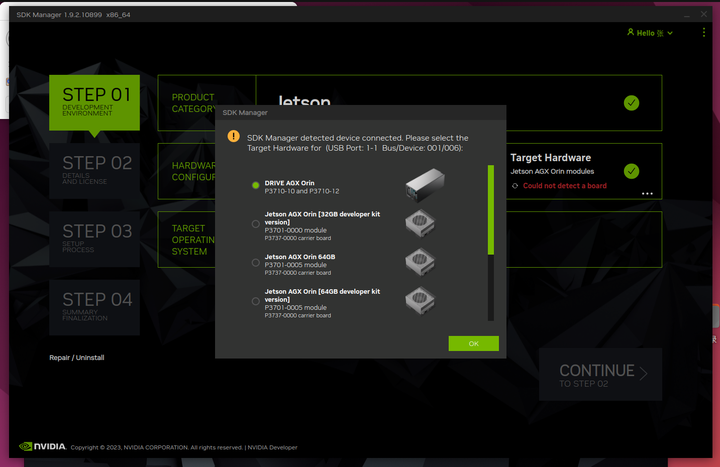Click the Jetson AGX Orin 32GB module image
The image size is (720, 467).
click(420, 223)
